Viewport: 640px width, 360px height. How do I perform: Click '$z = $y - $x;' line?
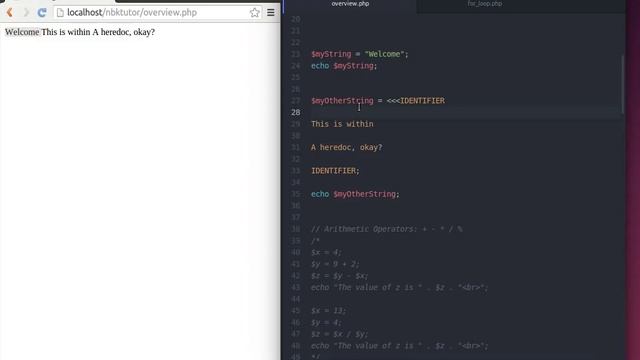tap(339, 276)
